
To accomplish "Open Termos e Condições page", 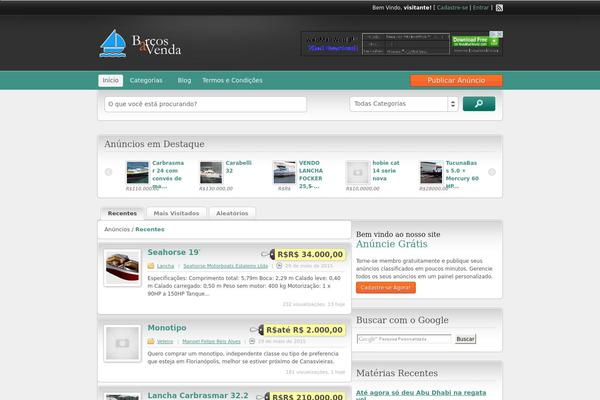I will coord(232,80).
